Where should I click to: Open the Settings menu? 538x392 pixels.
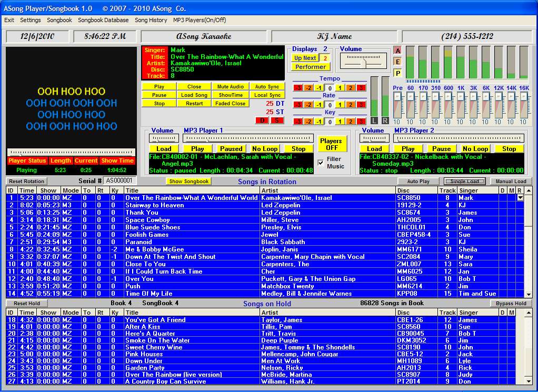(x=31, y=20)
